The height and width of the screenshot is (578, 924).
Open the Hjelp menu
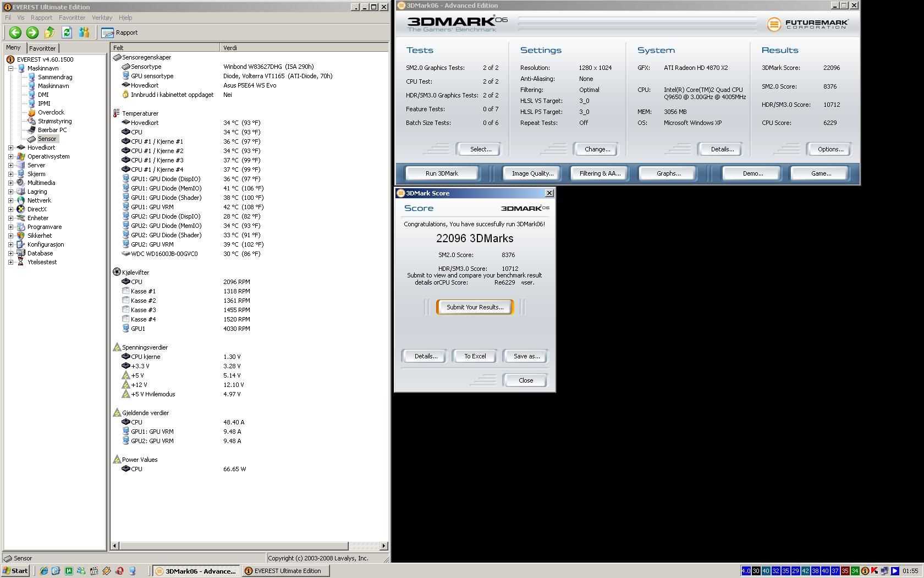(125, 18)
